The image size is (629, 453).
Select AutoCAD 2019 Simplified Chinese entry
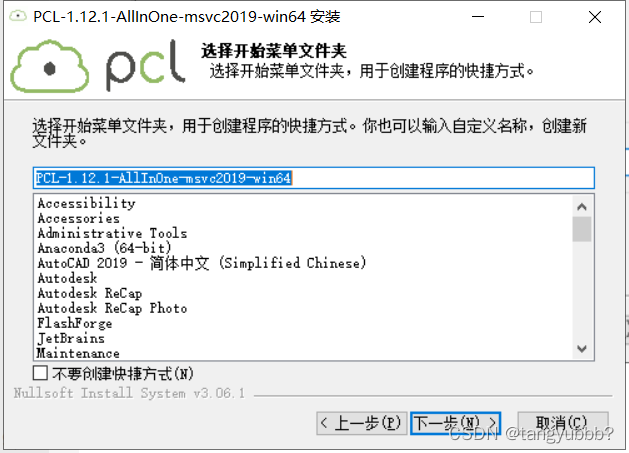click(202, 263)
